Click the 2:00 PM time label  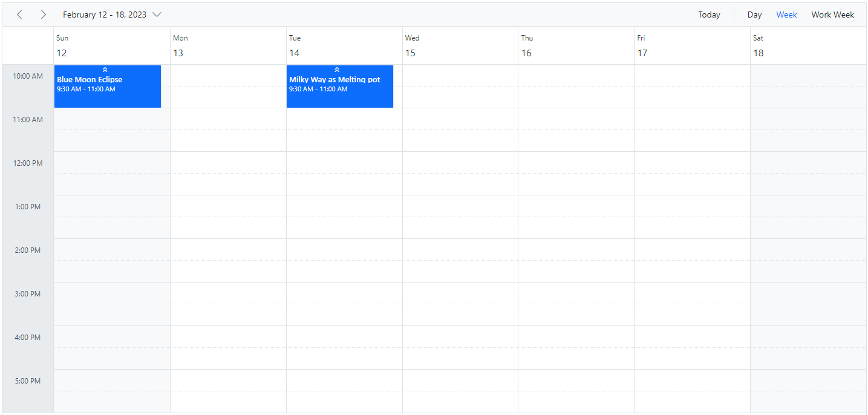(28, 250)
